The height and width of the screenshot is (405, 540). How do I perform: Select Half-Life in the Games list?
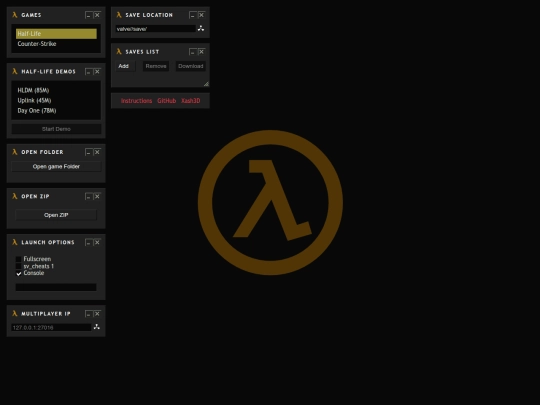56,33
